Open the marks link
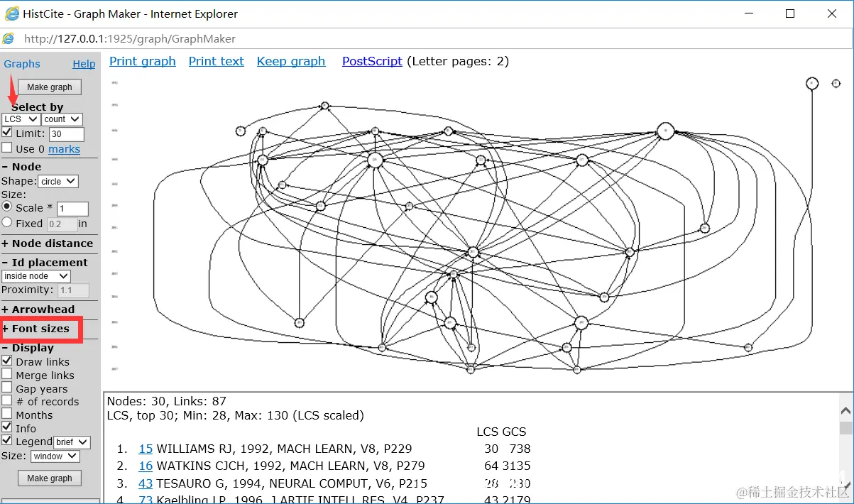The height and width of the screenshot is (504, 854). 64,149
